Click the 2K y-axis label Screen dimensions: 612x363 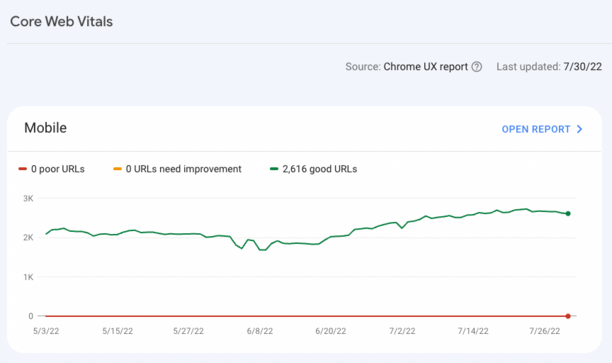(x=28, y=237)
